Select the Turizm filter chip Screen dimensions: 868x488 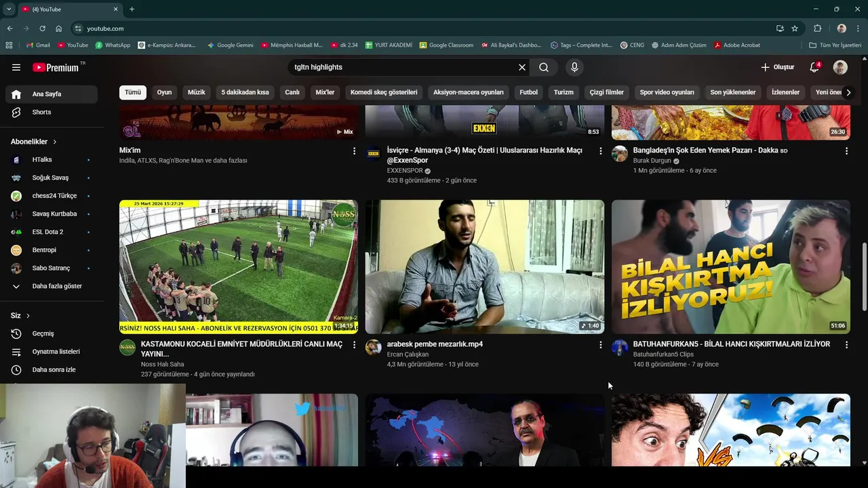(x=564, y=92)
